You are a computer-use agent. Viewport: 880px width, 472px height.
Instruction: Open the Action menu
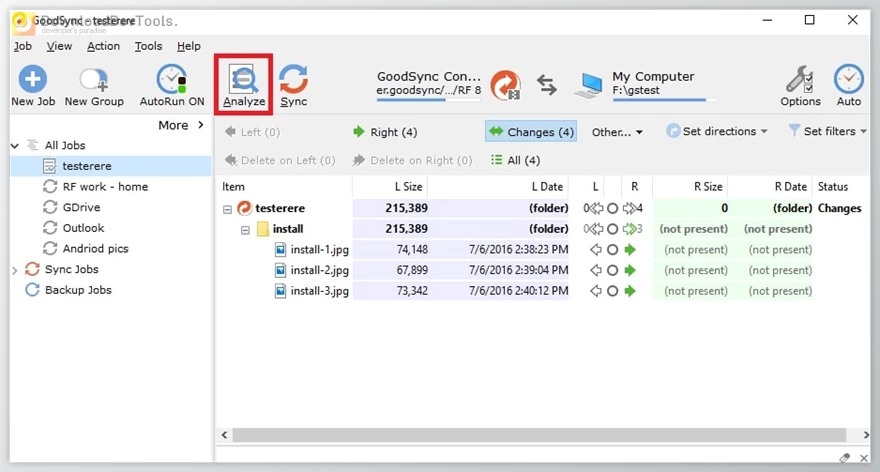coord(103,46)
